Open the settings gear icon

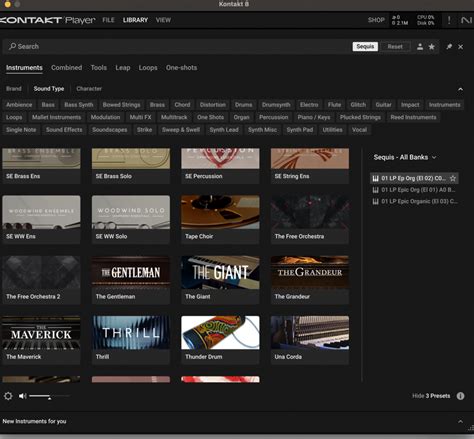coord(8,396)
